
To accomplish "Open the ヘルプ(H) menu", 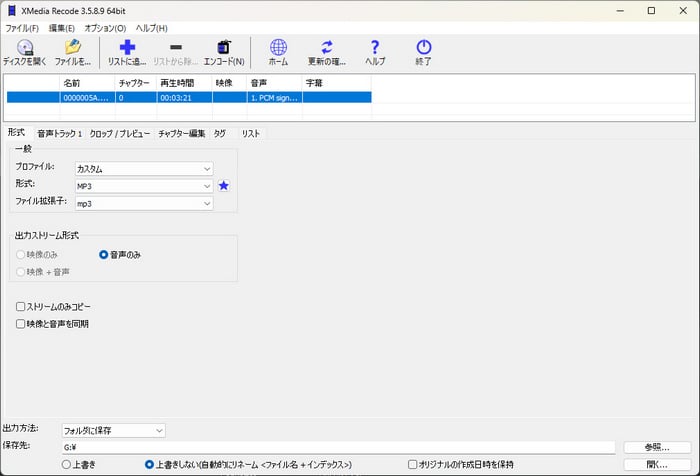I will [151, 28].
